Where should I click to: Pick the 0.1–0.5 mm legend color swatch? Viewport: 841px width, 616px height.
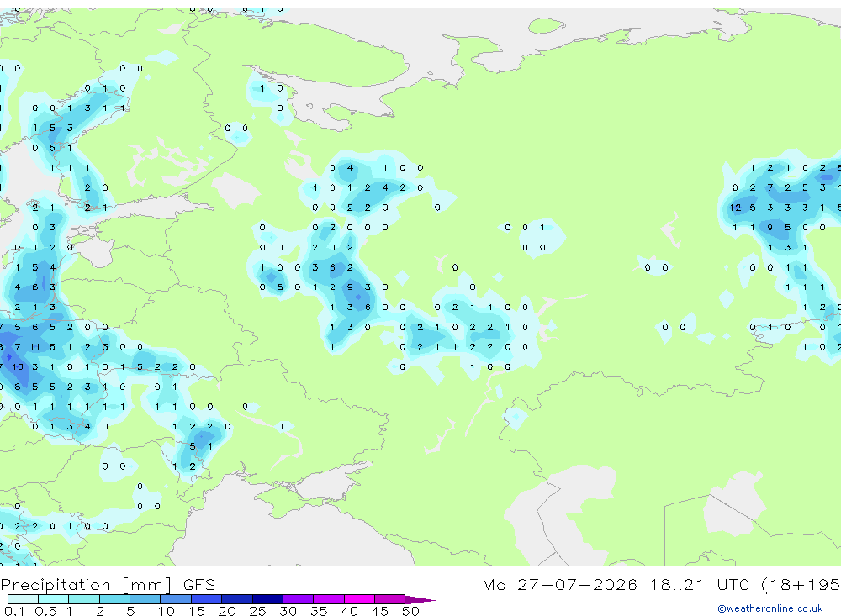tap(23, 599)
